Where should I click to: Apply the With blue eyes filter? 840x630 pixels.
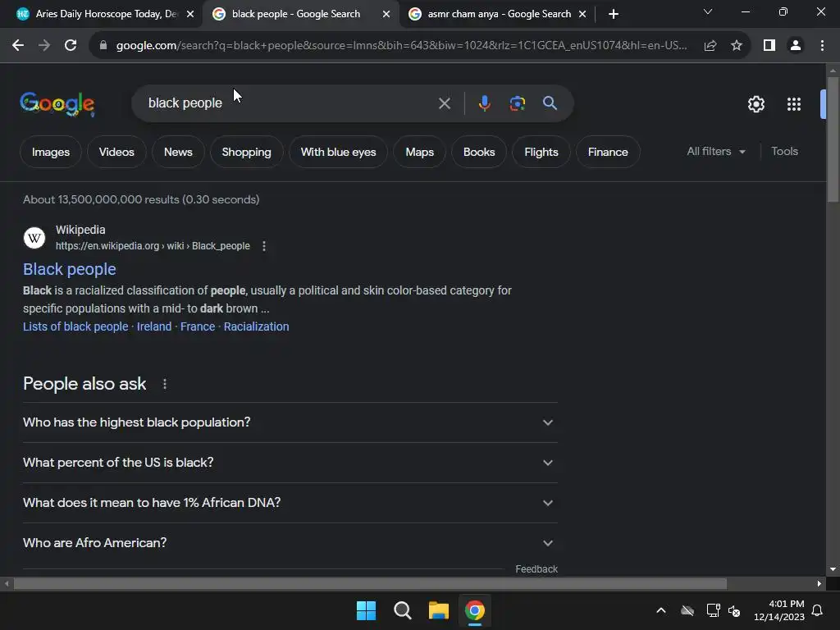[338, 152]
